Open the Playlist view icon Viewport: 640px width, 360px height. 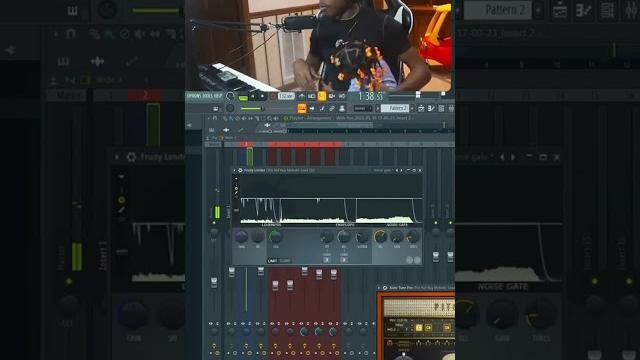[421, 109]
